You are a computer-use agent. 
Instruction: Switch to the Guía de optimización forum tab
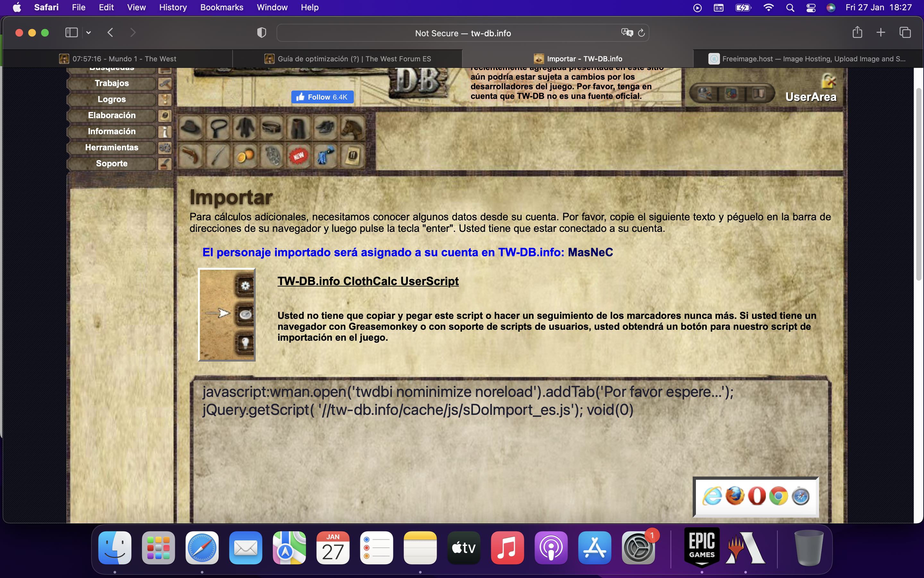coord(347,59)
